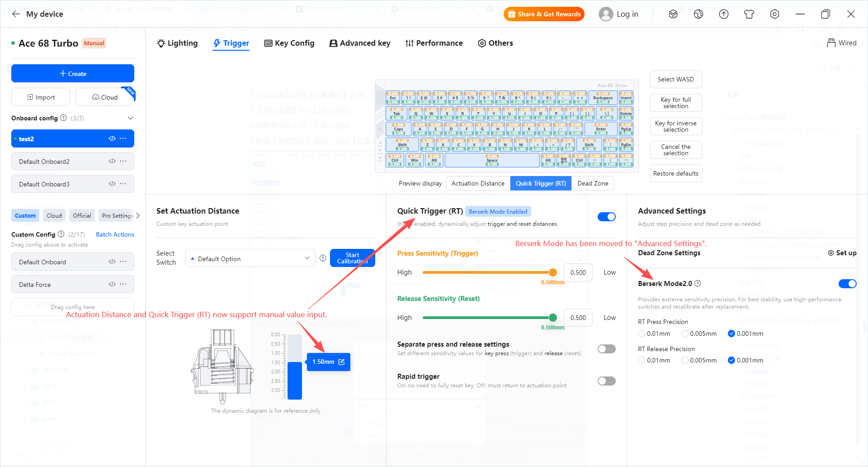Viewport: 868px width, 467px height.
Task: Open more options for Default Onboard custom config
Action: pyautogui.click(x=123, y=262)
